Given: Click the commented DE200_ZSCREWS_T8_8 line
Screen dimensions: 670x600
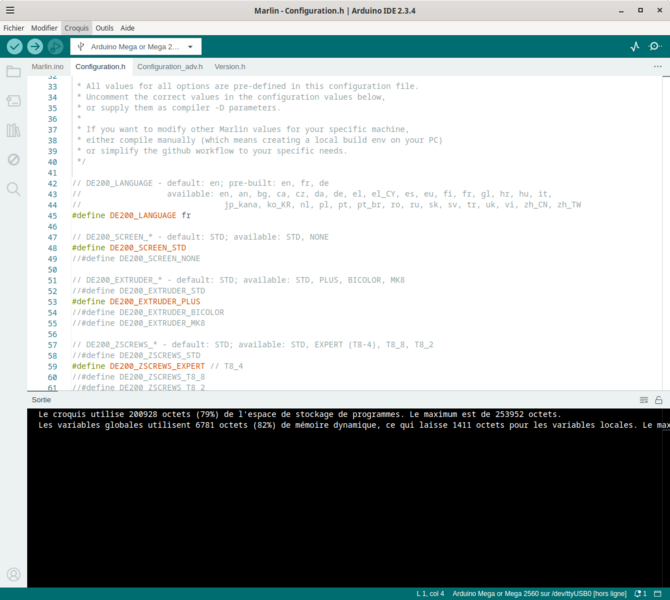Looking at the screenshot, I should point(138,377).
